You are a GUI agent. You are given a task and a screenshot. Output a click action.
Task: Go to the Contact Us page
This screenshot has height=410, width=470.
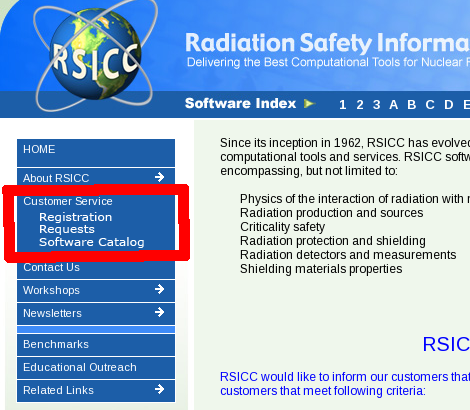click(96, 268)
